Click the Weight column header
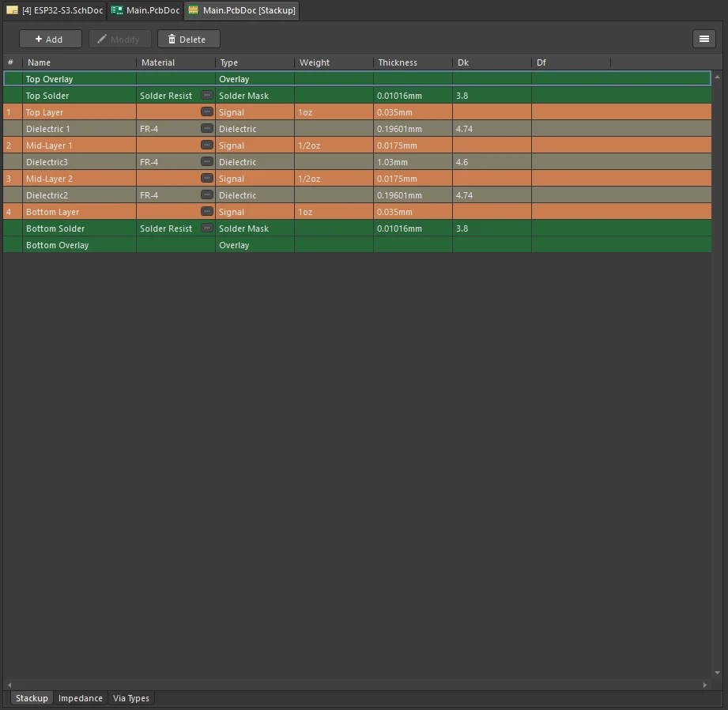728x710 pixels. point(334,62)
